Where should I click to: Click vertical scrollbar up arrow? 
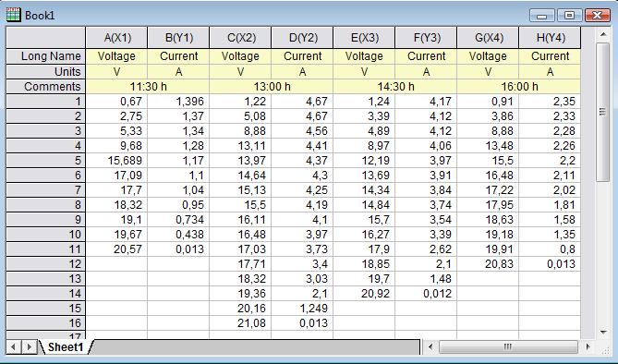coord(603,34)
